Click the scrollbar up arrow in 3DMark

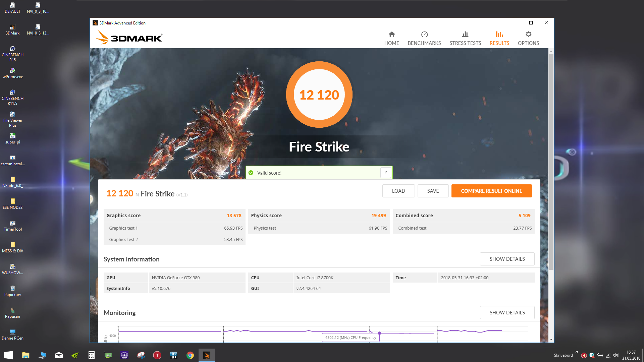click(551, 51)
